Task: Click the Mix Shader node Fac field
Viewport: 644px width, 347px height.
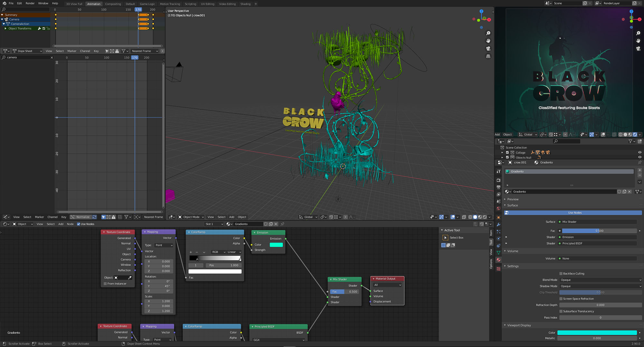Action: click(x=344, y=292)
